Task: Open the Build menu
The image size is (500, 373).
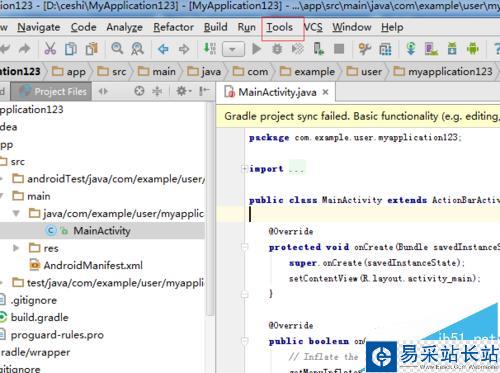Action: tap(216, 27)
